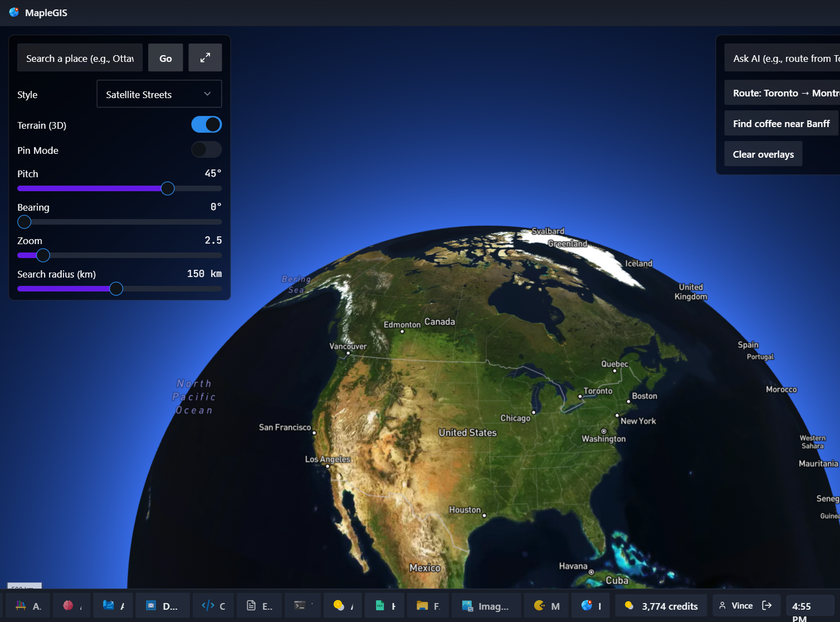Click the user profile icon for Vince
This screenshot has height=622, width=840.
[x=722, y=605]
